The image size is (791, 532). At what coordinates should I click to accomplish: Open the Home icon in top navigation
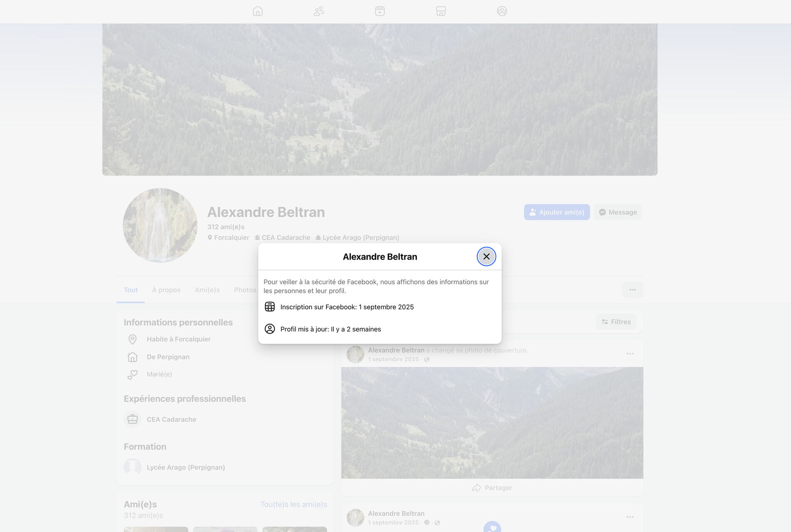(258, 11)
